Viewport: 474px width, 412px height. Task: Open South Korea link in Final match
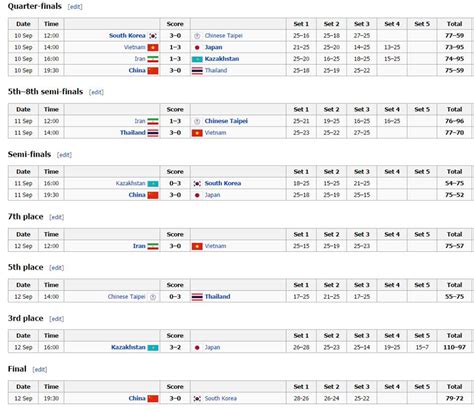(221, 398)
